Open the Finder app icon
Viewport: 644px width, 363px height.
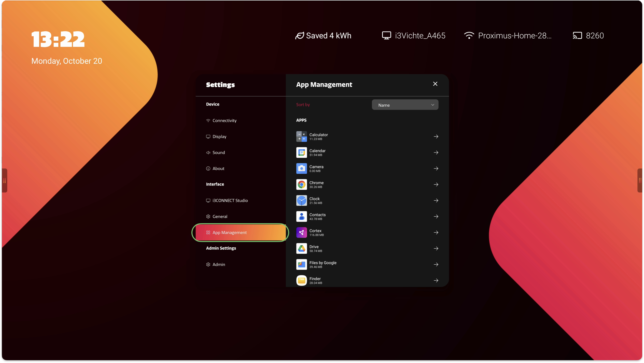click(x=301, y=280)
